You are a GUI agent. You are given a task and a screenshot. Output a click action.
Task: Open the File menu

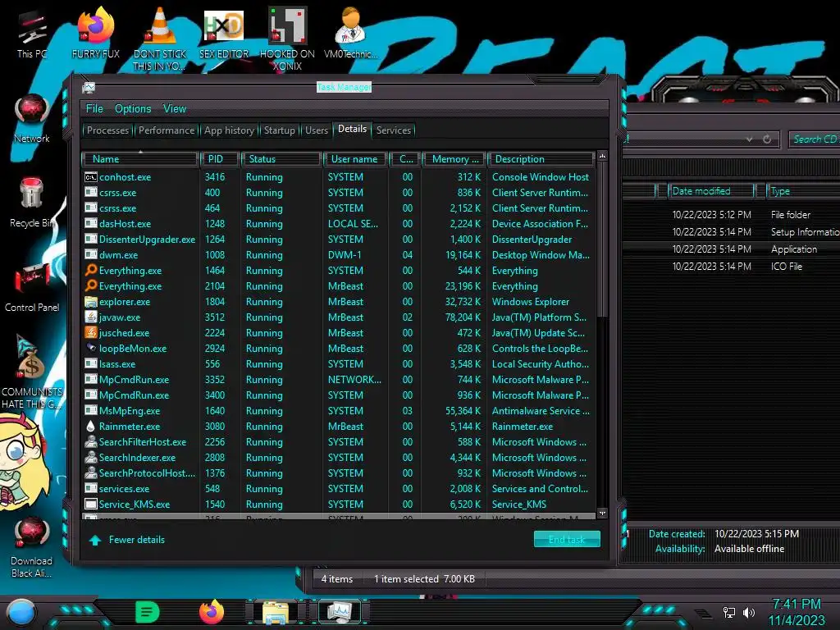(94, 109)
